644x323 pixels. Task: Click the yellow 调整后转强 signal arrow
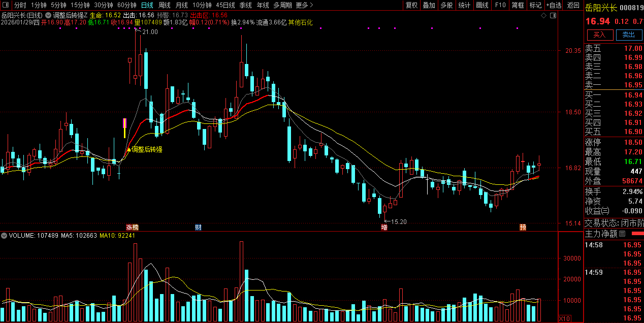click(128, 149)
